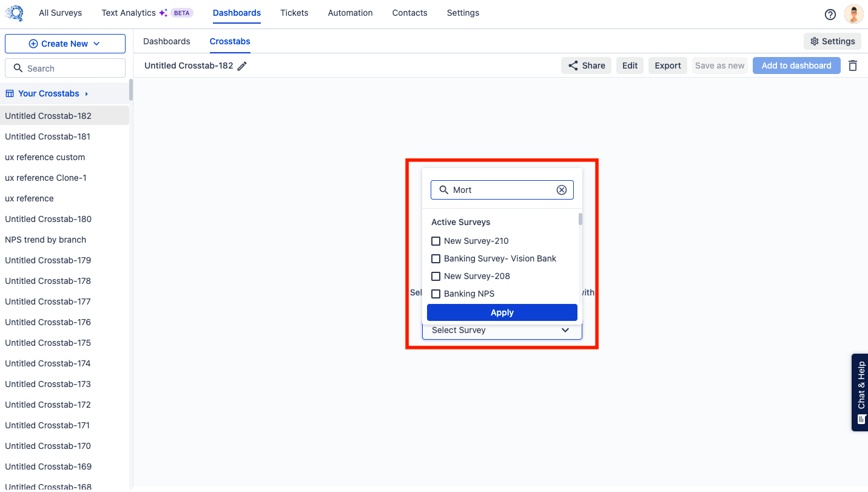Select the Banking NPS checkbox

click(x=436, y=294)
